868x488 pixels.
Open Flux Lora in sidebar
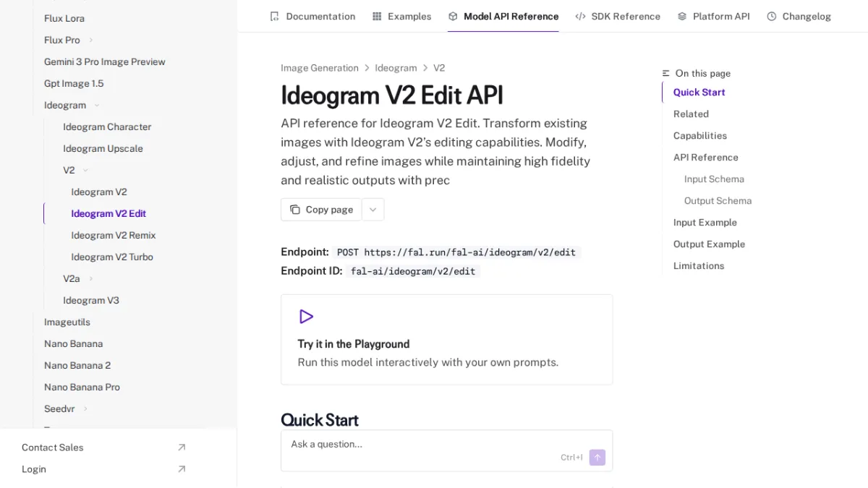[x=64, y=18]
